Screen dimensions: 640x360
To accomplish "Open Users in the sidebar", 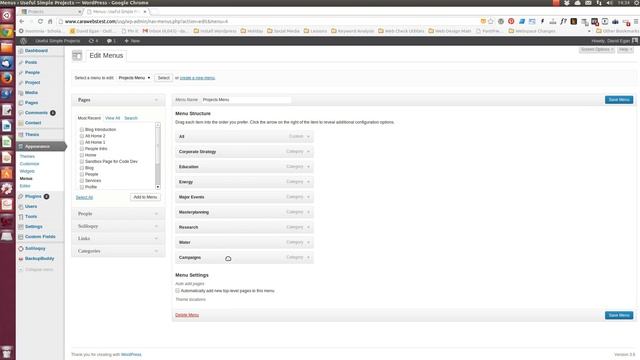I will click(x=31, y=207).
